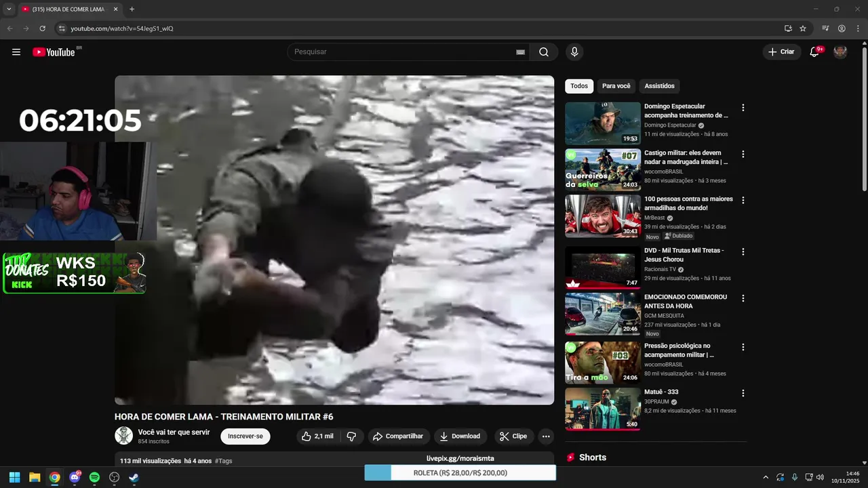The height and width of the screenshot is (488, 868).
Task: Like the video with thumbs up
Action: coord(317,436)
